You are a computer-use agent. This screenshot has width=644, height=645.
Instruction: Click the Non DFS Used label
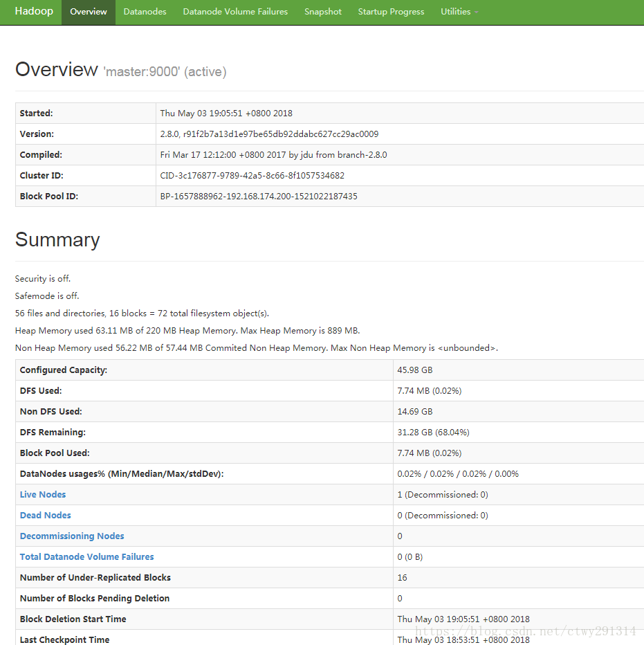tap(51, 411)
